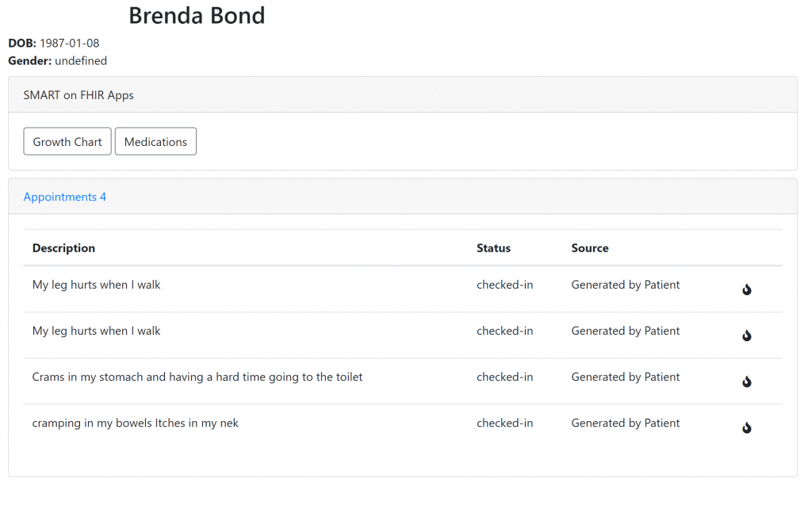Click the Status column header
This screenshot has width=812, height=514.
[x=493, y=247]
